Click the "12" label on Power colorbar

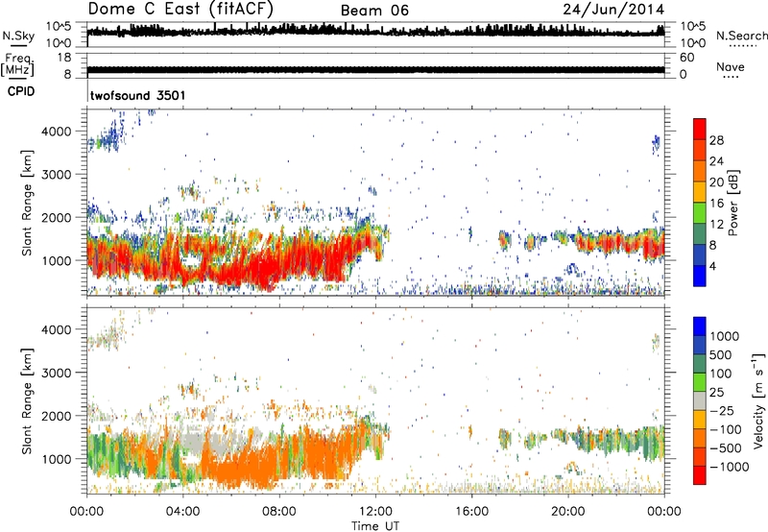tap(716, 225)
